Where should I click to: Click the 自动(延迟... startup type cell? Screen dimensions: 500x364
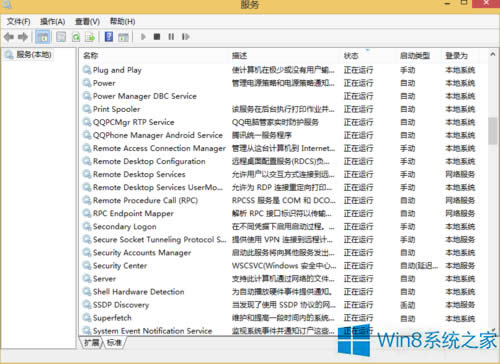coord(419,266)
